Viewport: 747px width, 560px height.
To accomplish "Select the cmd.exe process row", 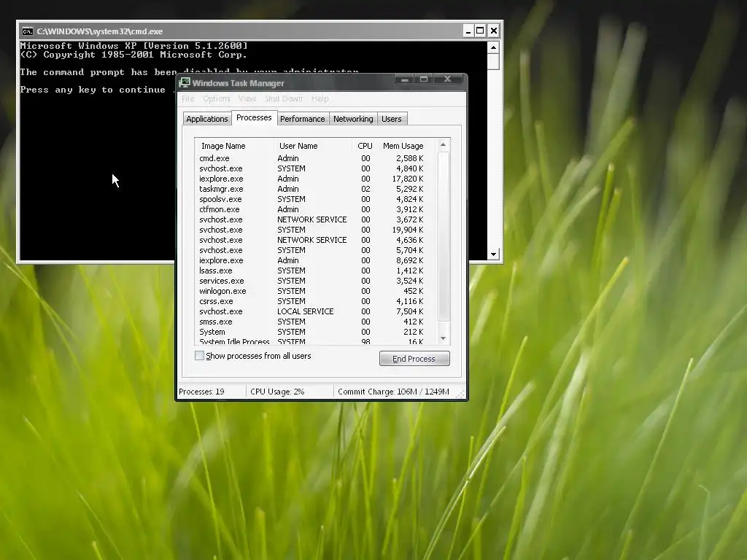I will click(315, 158).
